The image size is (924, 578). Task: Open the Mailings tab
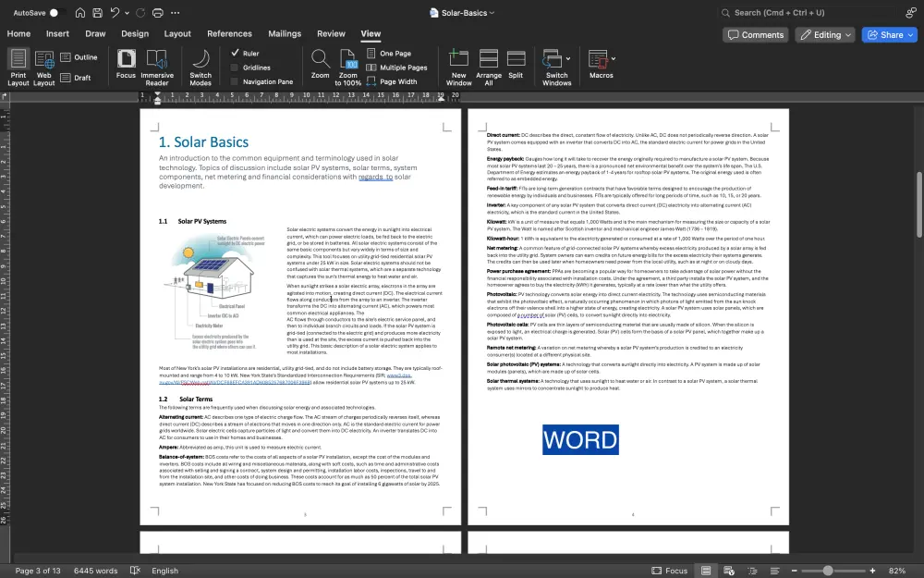pyautogui.click(x=285, y=32)
